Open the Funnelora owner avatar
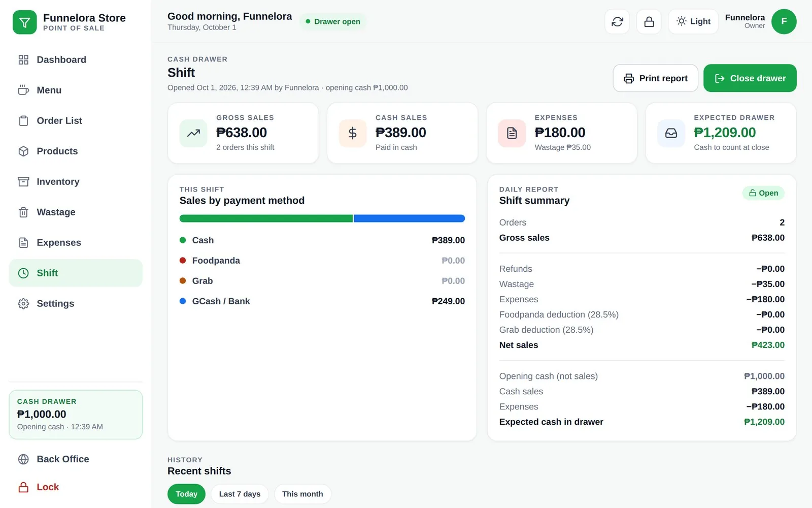 [784, 21]
